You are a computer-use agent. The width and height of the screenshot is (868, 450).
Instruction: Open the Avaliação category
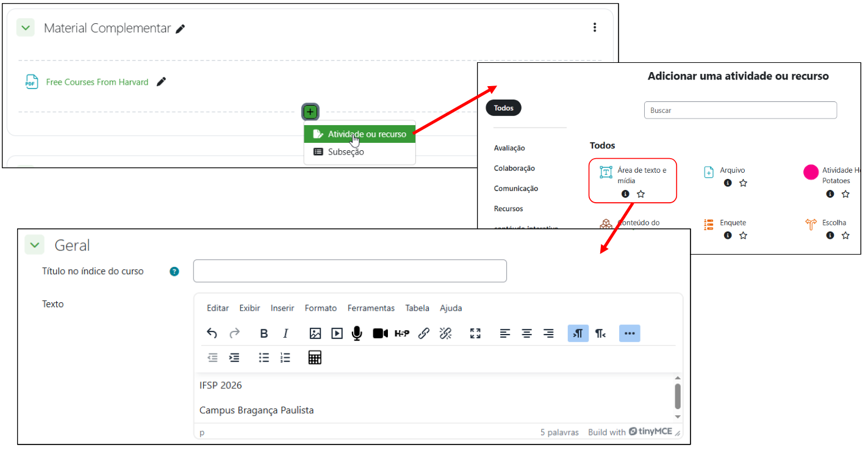tap(509, 148)
